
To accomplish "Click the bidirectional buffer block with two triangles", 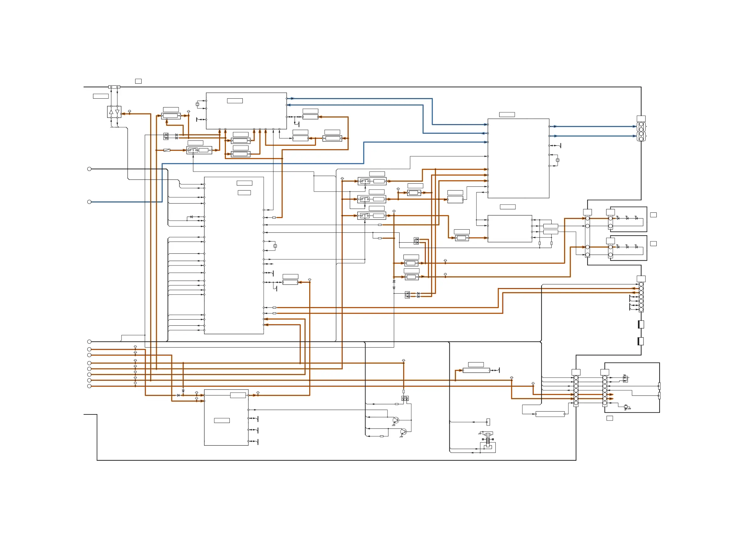I will pos(114,112).
